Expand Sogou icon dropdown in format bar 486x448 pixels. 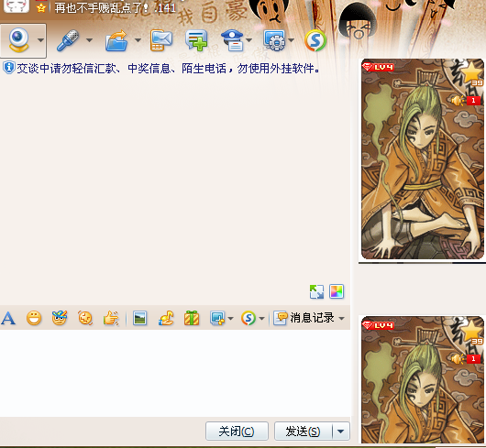[261, 318]
